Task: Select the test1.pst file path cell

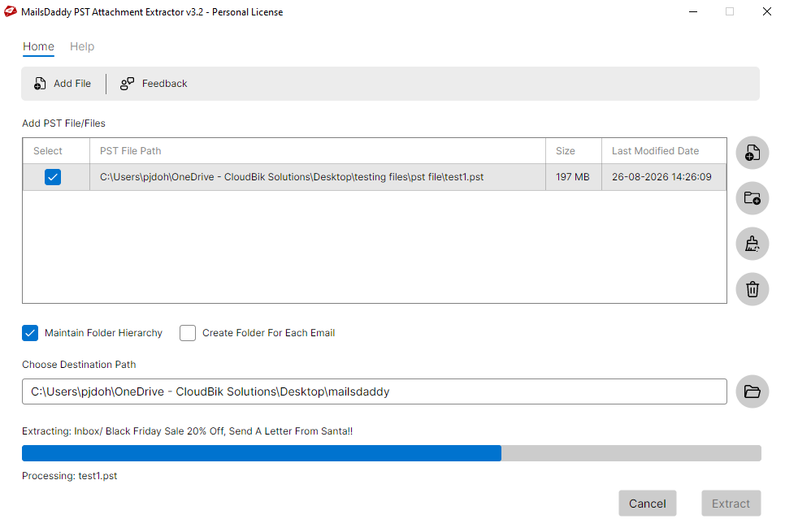Action: (x=318, y=177)
